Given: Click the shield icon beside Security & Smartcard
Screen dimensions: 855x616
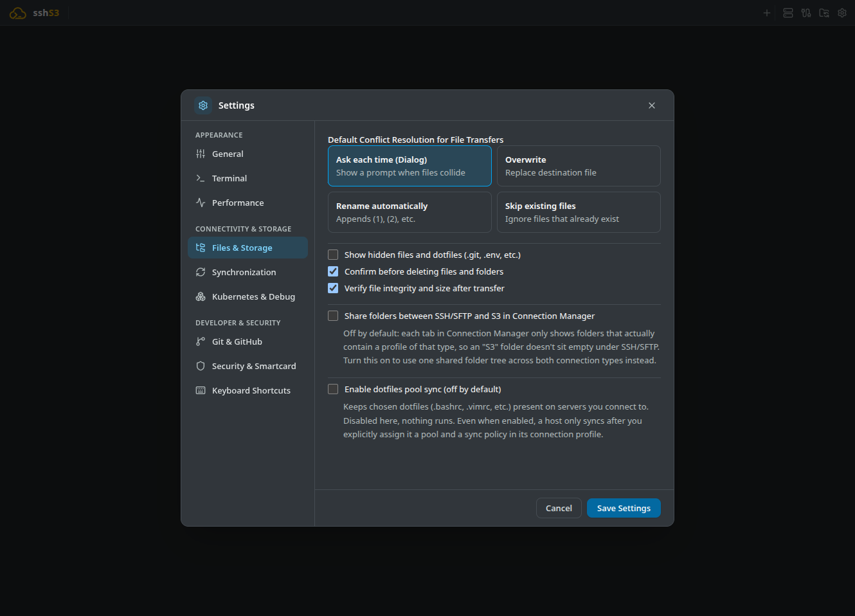Looking at the screenshot, I should (201, 367).
